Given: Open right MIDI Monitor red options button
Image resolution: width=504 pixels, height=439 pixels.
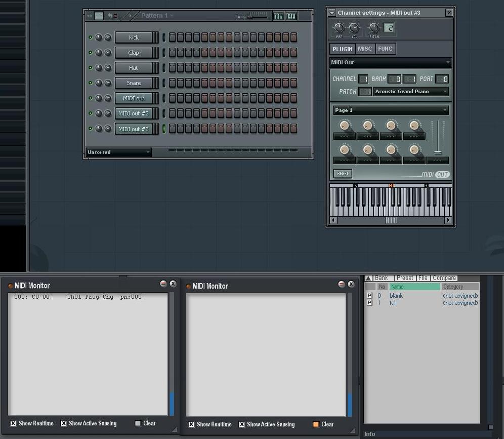Looking at the screenshot, I should pos(342,284).
